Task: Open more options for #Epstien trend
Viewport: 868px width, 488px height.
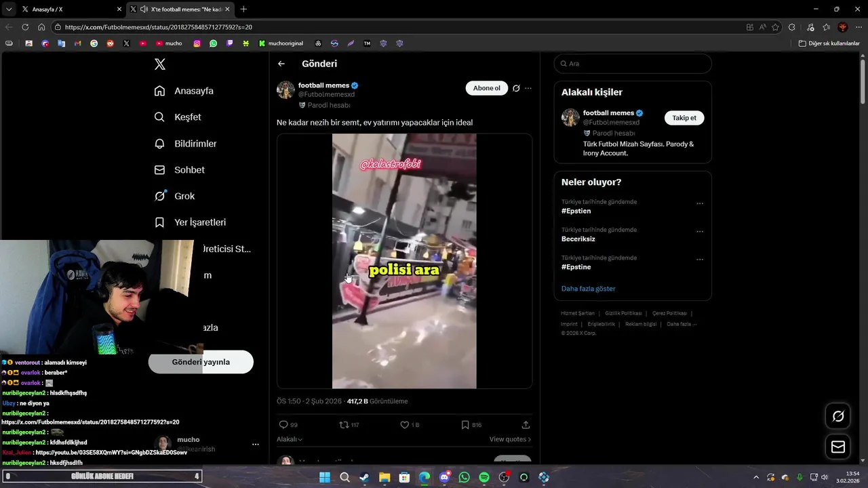Action: click(700, 203)
